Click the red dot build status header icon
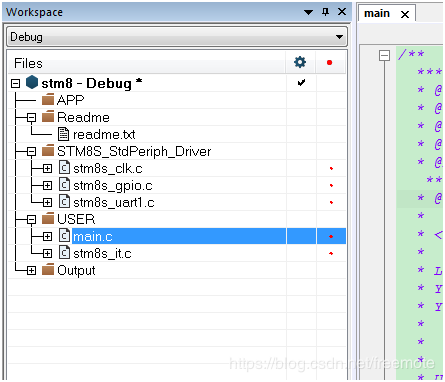This screenshot has width=445, height=382. pos(330,62)
